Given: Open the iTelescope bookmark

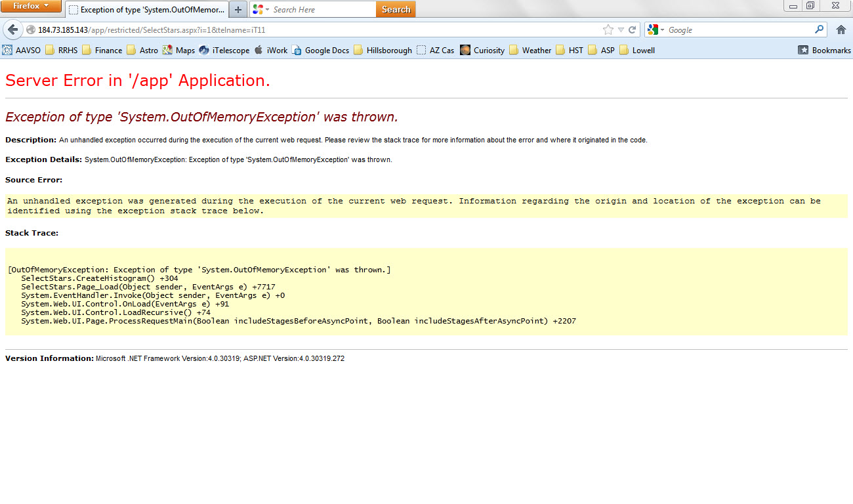Looking at the screenshot, I should [x=224, y=50].
